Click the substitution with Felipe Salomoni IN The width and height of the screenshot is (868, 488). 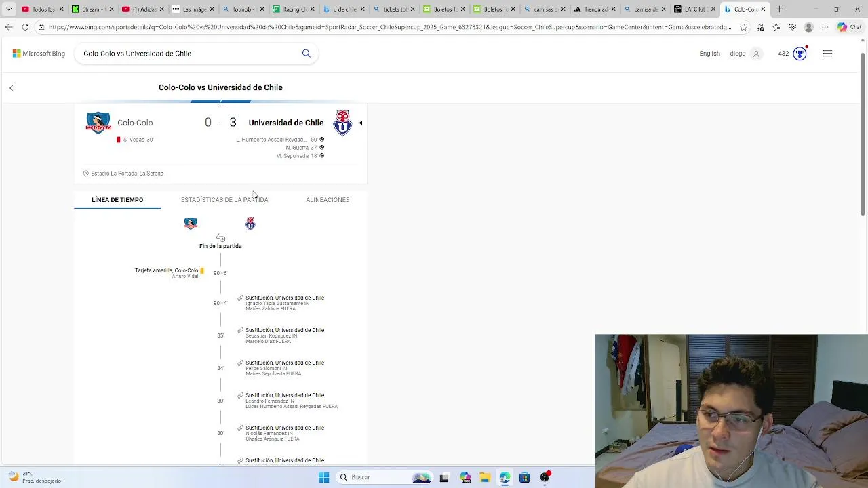pyautogui.click(x=281, y=368)
